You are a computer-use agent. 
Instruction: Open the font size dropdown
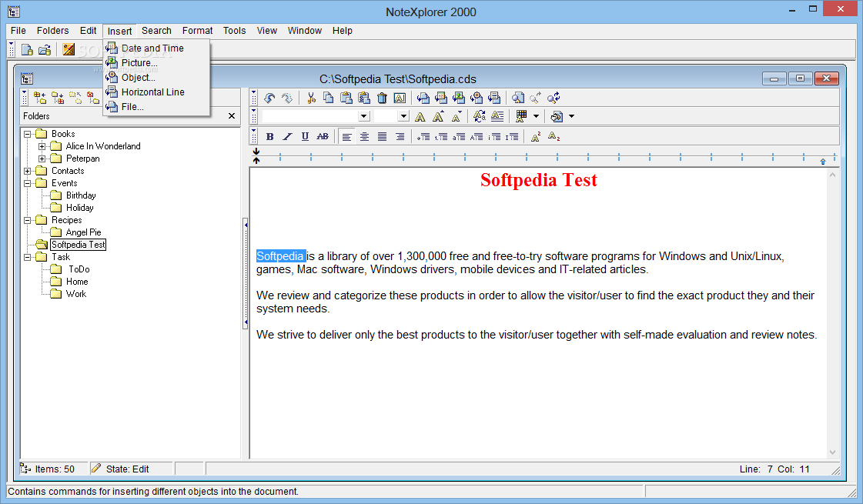[x=403, y=116]
